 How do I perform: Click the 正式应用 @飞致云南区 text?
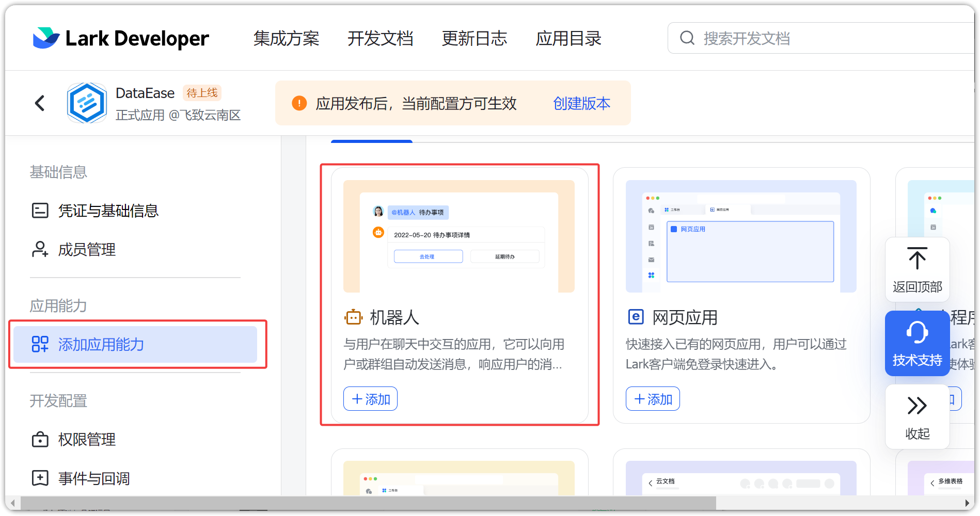tap(178, 115)
